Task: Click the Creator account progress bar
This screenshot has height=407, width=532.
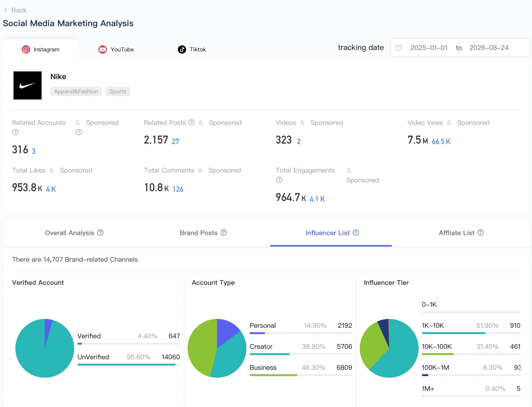Action: coord(301,354)
